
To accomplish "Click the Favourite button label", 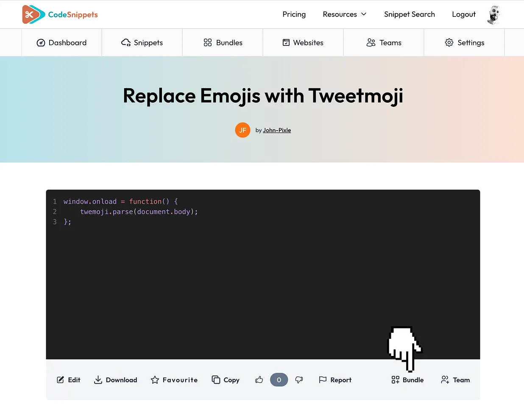I will tap(180, 380).
